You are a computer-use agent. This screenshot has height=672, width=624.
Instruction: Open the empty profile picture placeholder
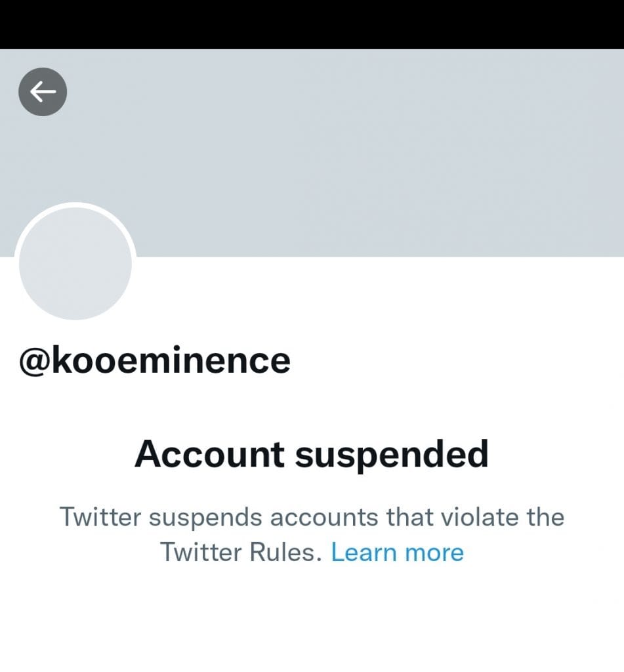tap(75, 263)
